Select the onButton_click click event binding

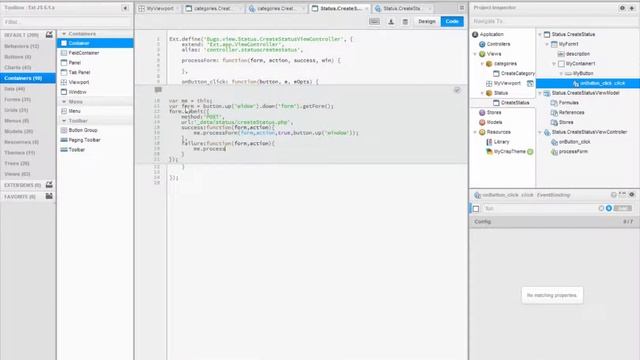point(587,83)
